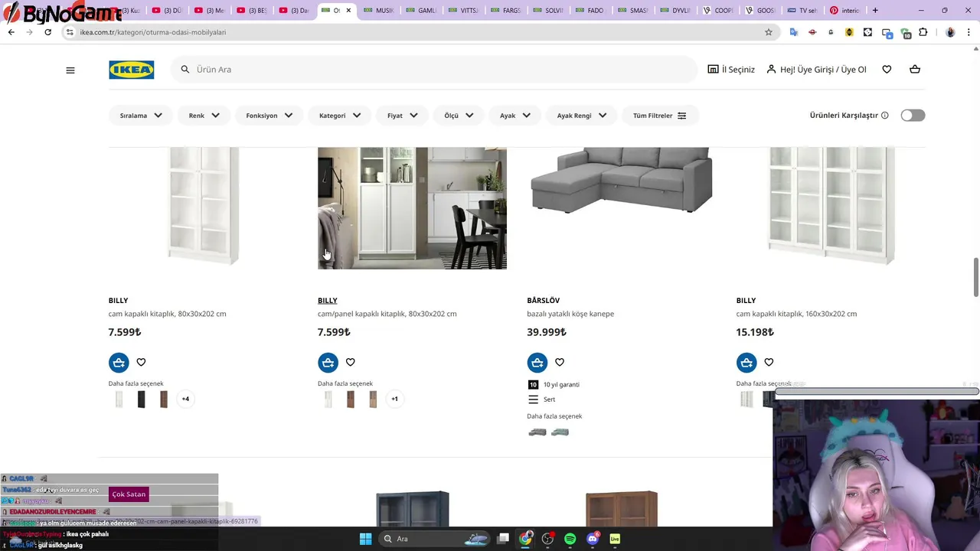Image resolution: width=980 pixels, height=551 pixels.
Task: Open the BILLY cam/panel product name link
Action: point(328,301)
